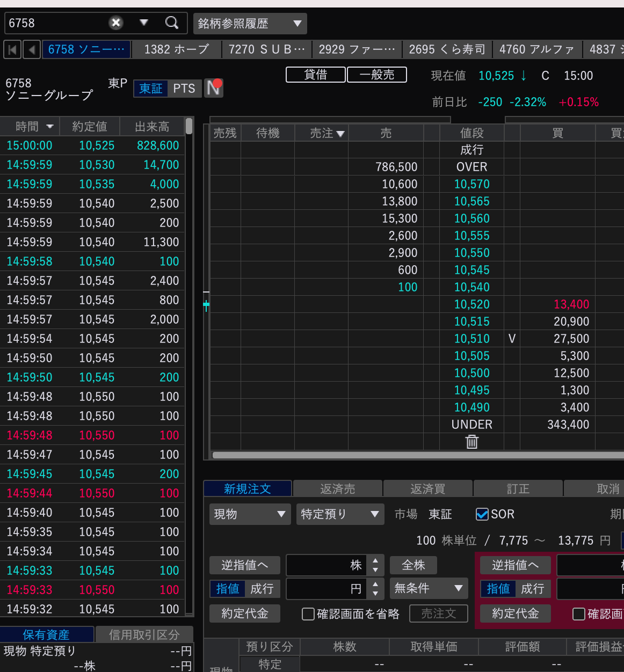Decrease share quantity with the down arrow
This screenshot has height=672, width=624.
click(x=375, y=570)
